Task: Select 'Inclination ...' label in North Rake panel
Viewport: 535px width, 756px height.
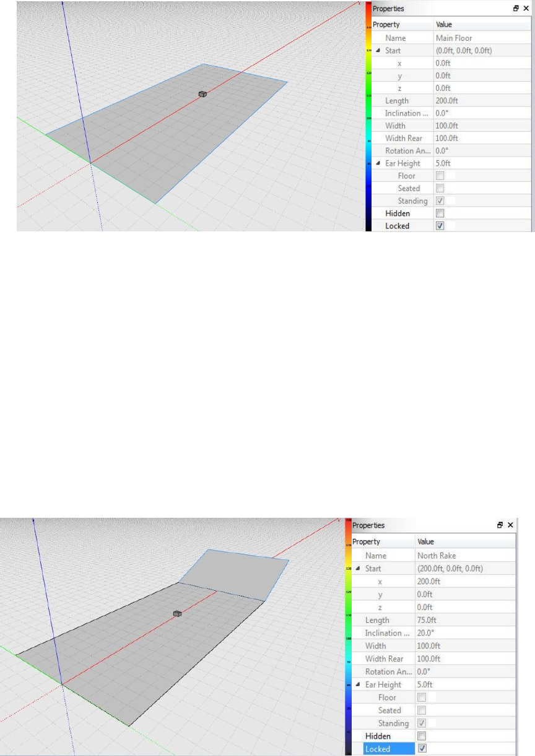Action: point(387,633)
